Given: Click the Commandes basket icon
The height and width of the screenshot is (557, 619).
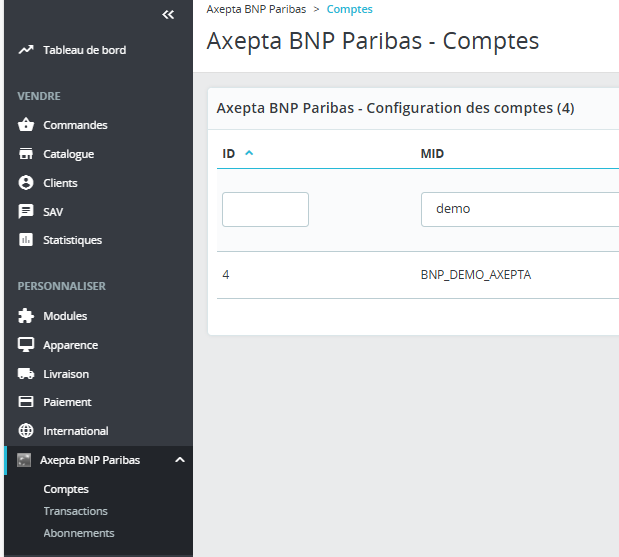Looking at the screenshot, I should coord(26,125).
